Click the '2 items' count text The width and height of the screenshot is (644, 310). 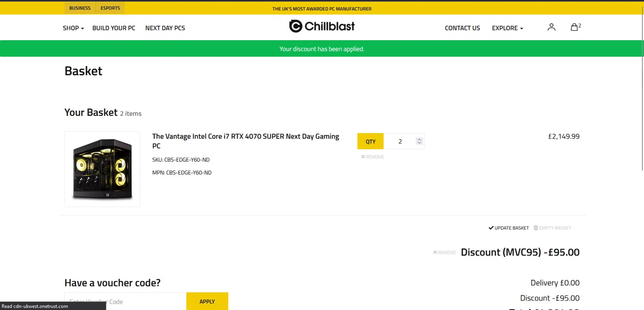point(131,114)
